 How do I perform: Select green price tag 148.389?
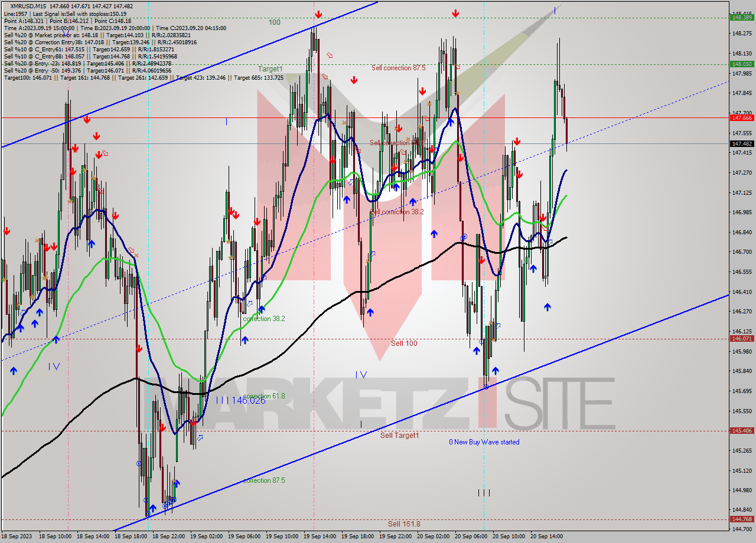coord(742,18)
